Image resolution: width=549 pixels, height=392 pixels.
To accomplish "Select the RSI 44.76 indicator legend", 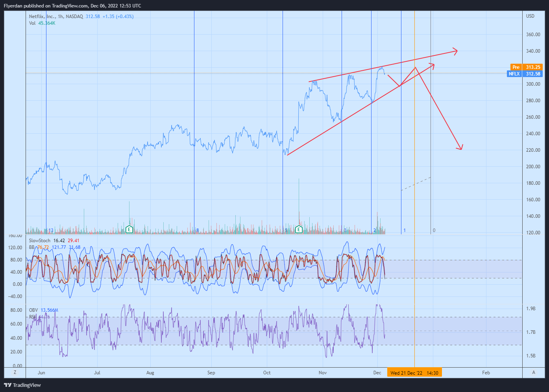I will point(39,317).
